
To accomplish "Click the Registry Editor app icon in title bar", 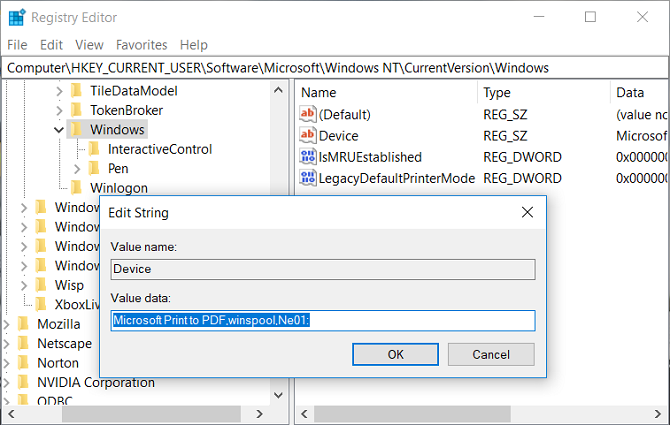I will (17, 17).
